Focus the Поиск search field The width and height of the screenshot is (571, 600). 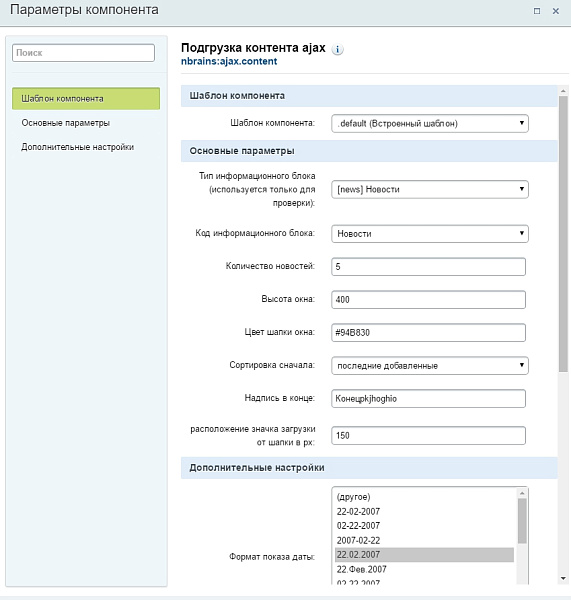[83, 53]
